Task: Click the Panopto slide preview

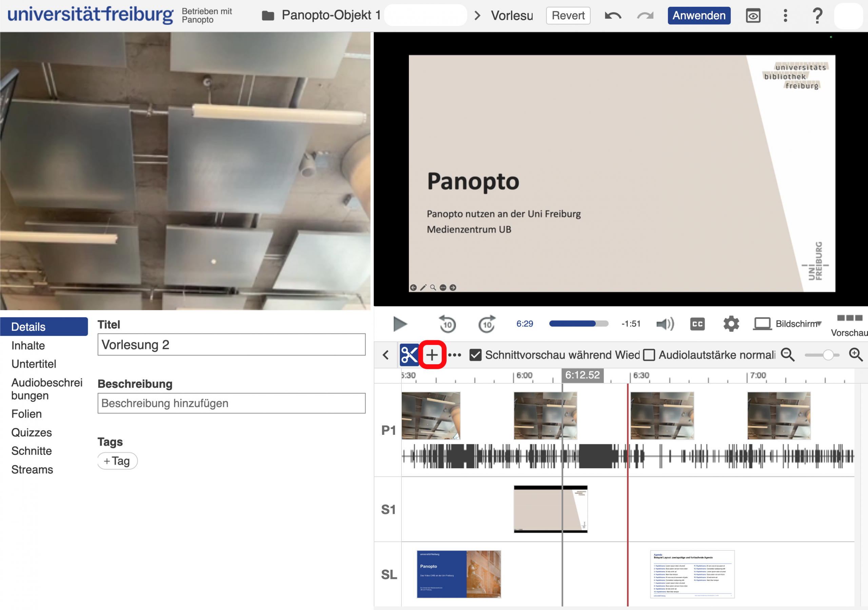Action: 622,174
